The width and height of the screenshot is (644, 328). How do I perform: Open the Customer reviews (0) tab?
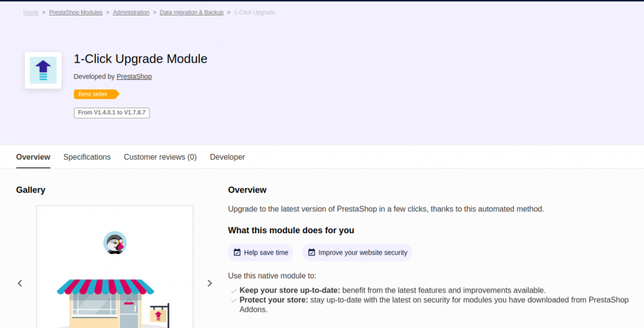click(x=160, y=157)
